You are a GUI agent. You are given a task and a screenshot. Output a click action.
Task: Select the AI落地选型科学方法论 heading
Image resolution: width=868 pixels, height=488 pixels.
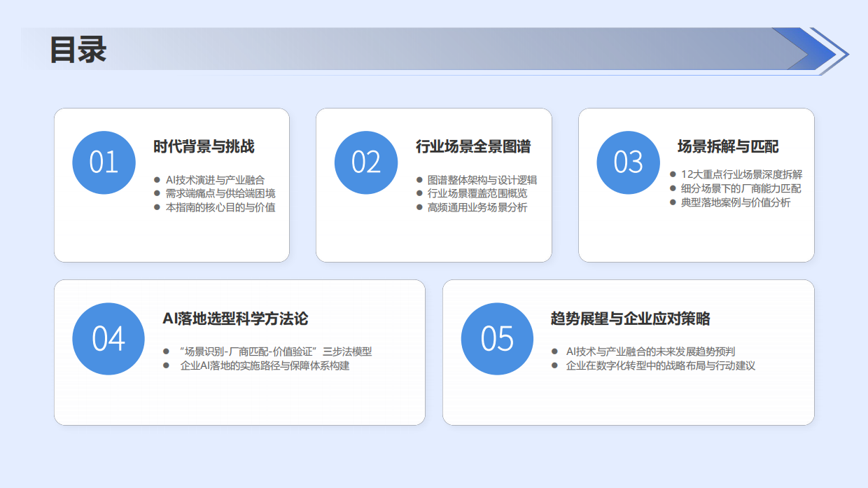point(235,319)
